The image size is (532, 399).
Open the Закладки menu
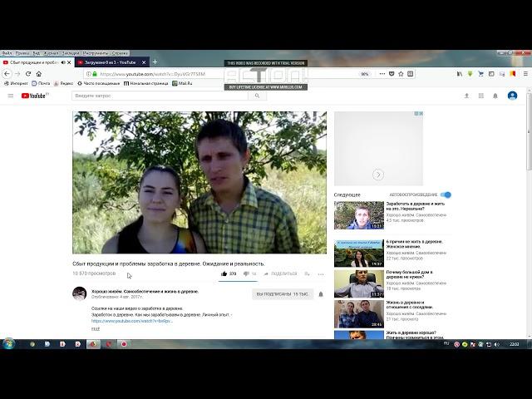coord(71,53)
